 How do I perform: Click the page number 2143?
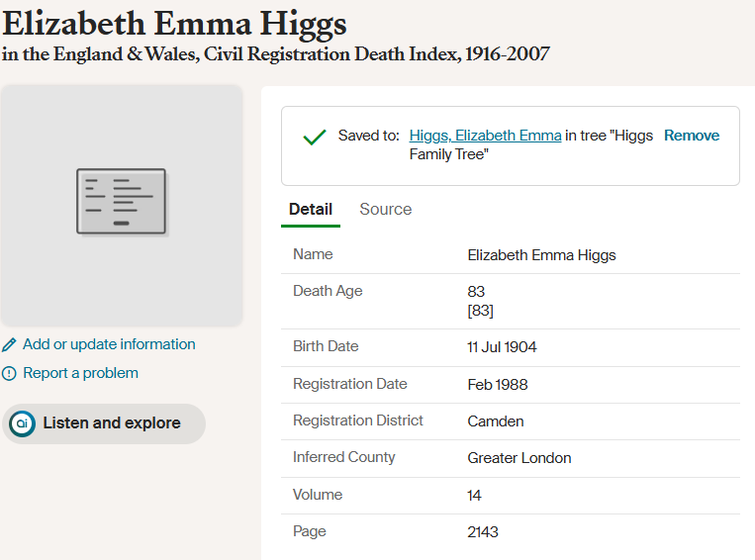point(483,532)
